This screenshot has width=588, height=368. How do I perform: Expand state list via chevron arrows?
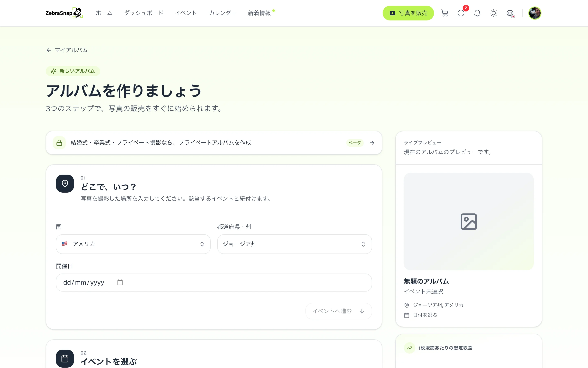pyautogui.click(x=363, y=244)
